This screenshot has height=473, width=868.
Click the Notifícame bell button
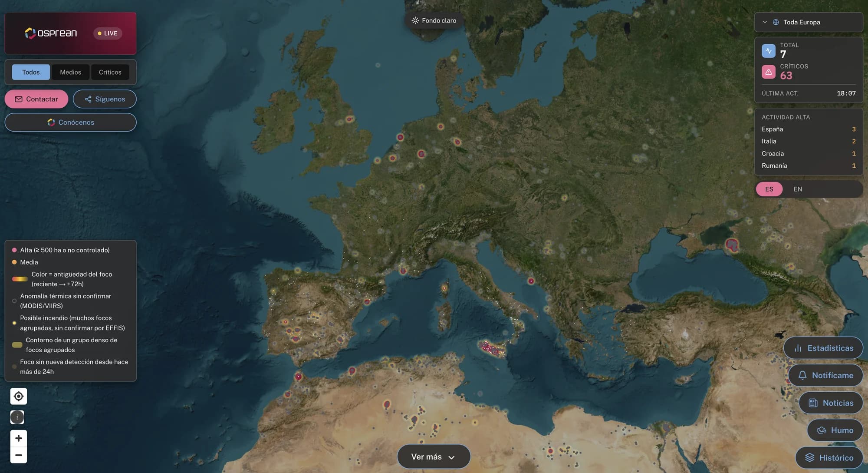point(825,375)
